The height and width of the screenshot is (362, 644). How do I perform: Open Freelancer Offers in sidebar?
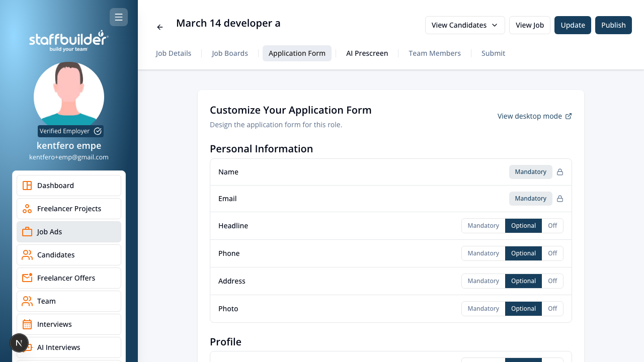[69, 278]
